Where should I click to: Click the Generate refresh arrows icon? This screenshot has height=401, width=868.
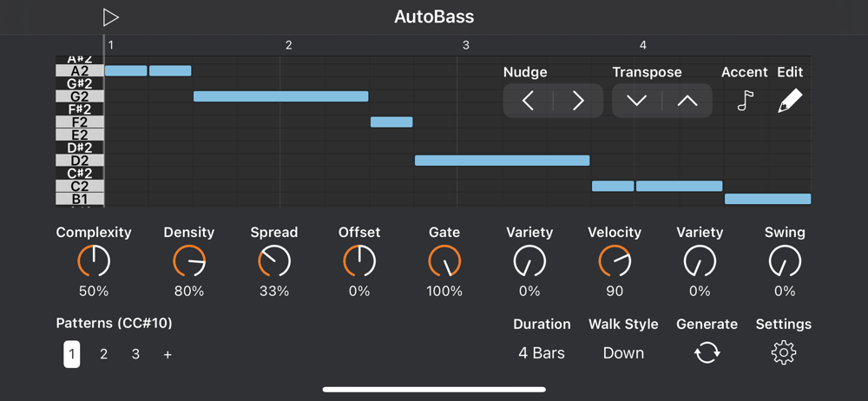[x=707, y=352]
